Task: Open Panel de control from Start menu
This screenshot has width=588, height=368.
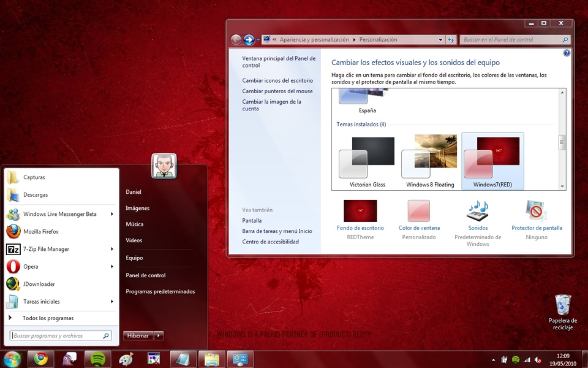Action: (x=145, y=275)
